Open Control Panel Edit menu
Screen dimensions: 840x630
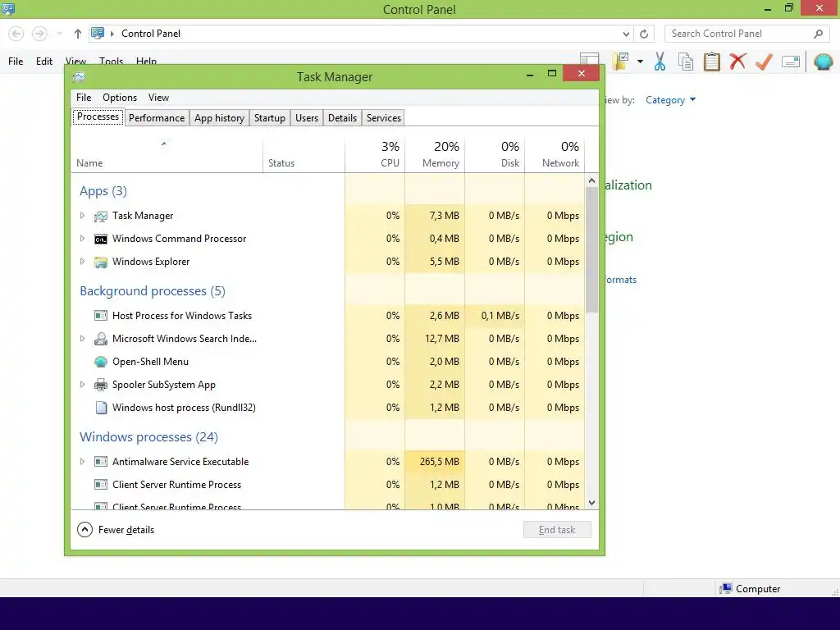(x=44, y=62)
